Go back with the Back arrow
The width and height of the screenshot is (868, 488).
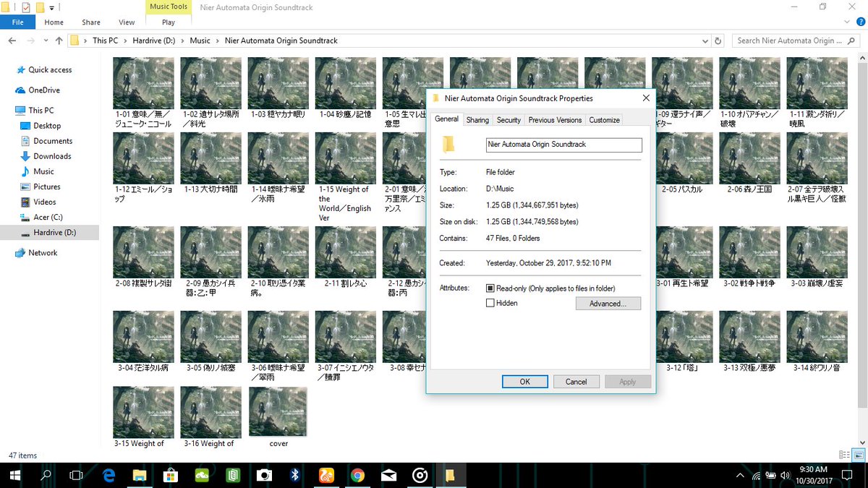coord(12,40)
